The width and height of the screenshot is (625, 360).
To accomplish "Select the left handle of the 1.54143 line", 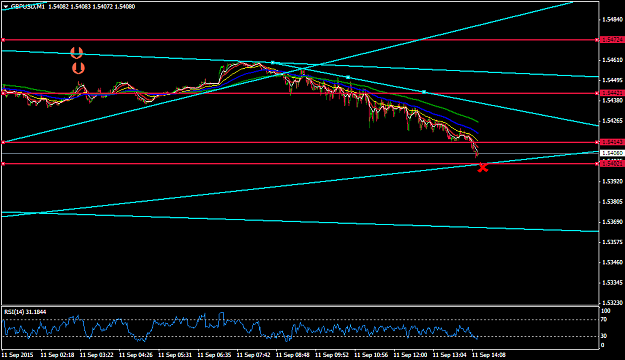I will pos(3,142).
